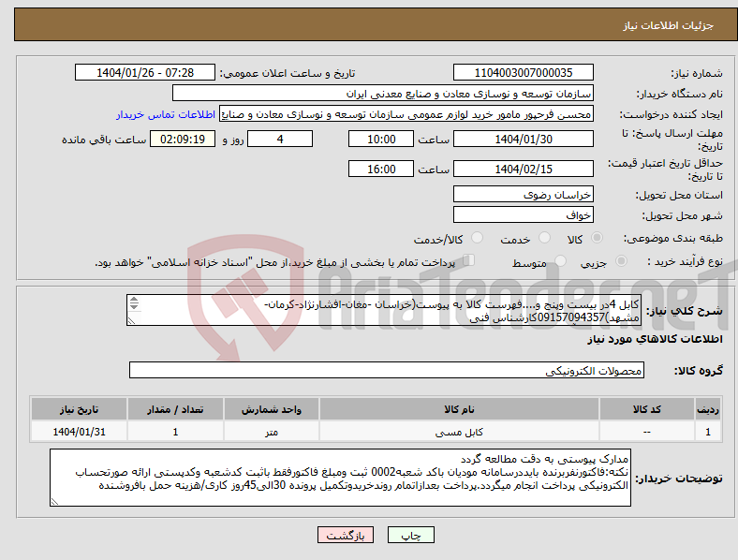Click the گروه کالا field محصولات الکترونیکی
The height and width of the screenshot is (560, 738).
(x=387, y=370)
